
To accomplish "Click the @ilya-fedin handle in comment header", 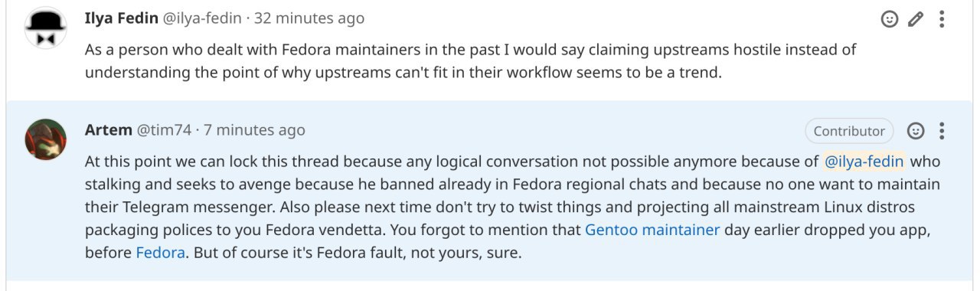I will [202, 18].
